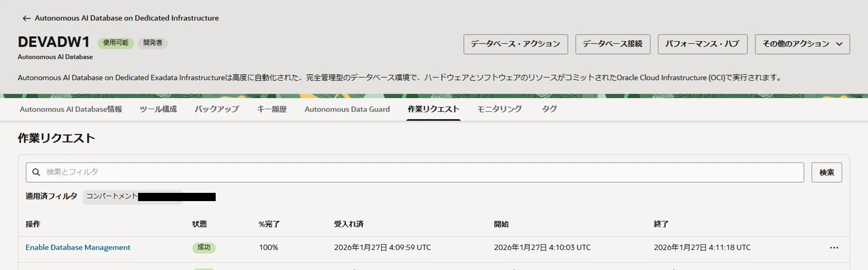868x270 pixels.
Task: Launch パフォーマンス・ハブ
Action: (x=703, y=44)
